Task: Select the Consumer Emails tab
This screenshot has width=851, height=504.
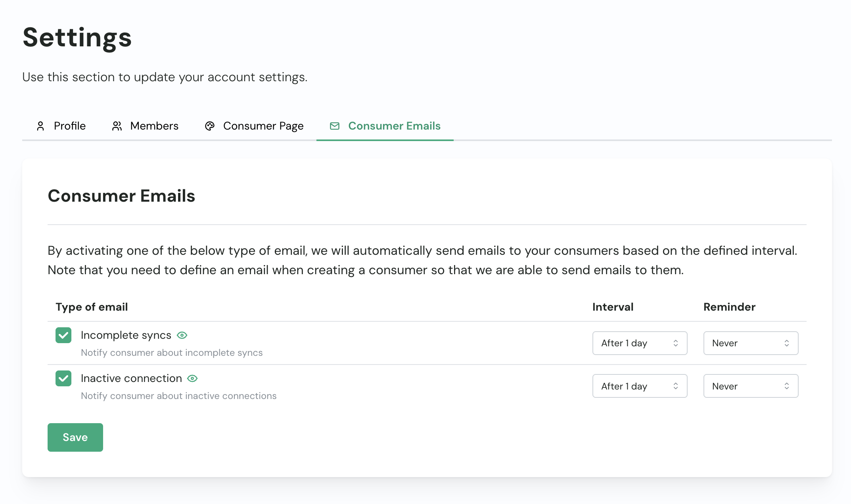Action: pyautogui.click(x=394, y=126)
